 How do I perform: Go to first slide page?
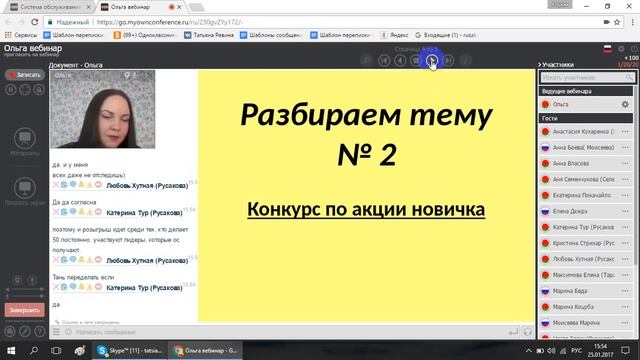tap(384, 60)
